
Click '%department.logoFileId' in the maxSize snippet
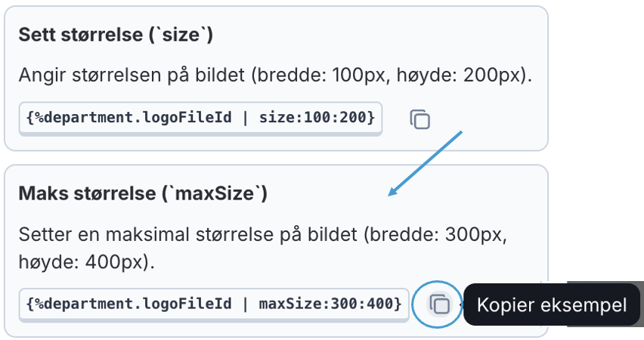coord(138,304)
